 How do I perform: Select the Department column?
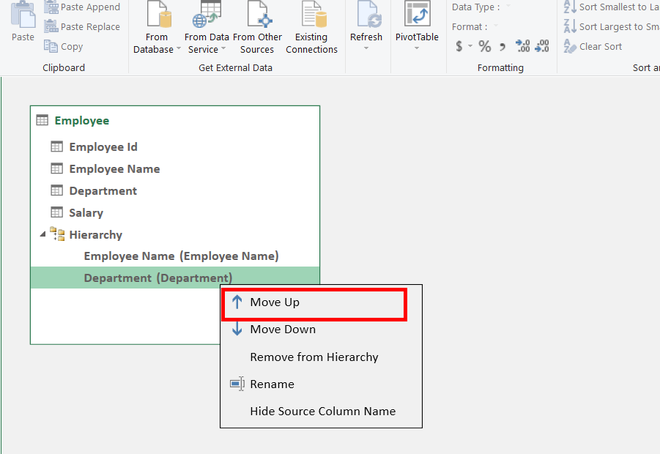click(103, 191)
